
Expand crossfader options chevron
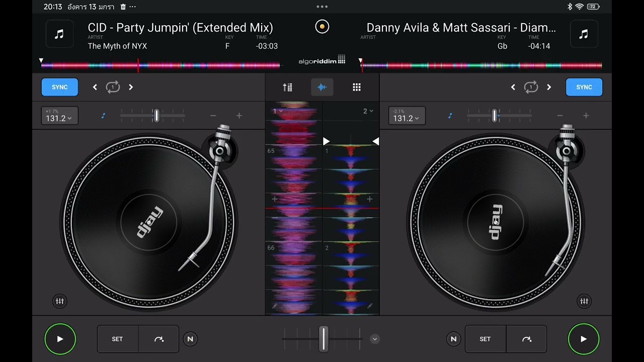[x=374, y=339]
